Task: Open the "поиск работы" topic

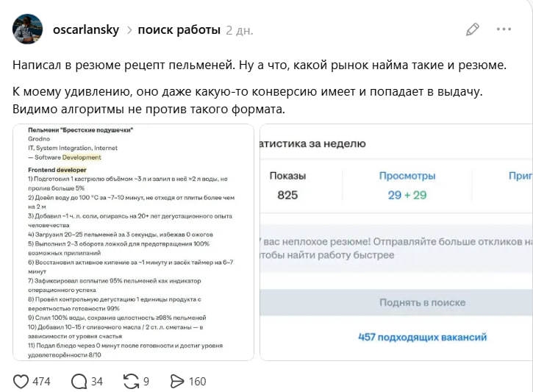Action: (x=177, y=29)
